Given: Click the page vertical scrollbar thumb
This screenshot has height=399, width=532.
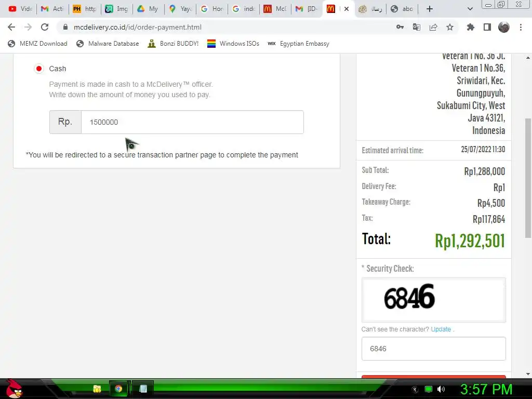Looking at the screenshot, I should click(528, 178).
